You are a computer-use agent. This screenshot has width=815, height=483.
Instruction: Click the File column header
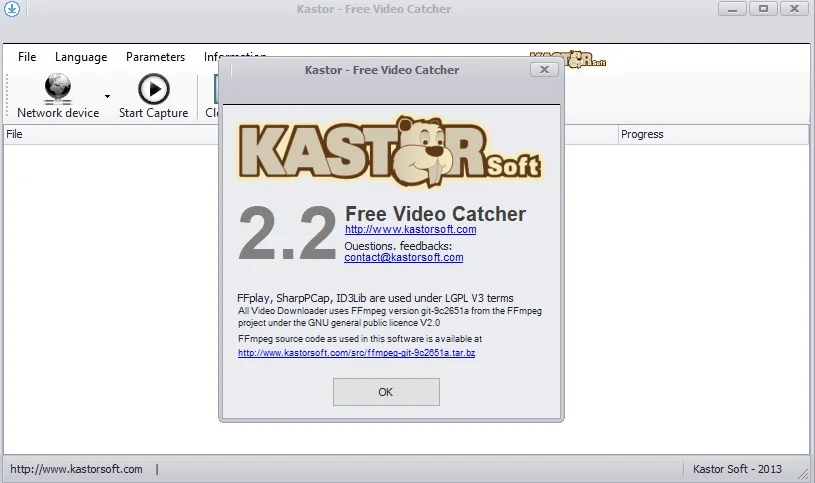point(112,134)
